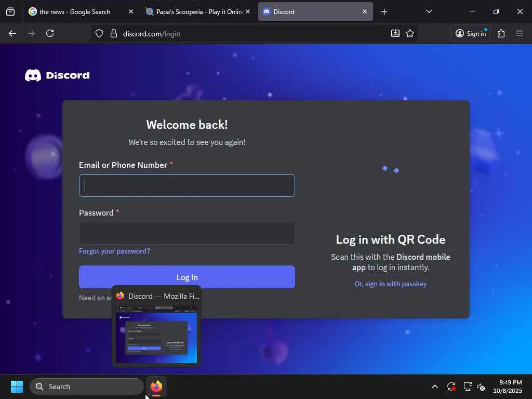This screenshot has width=532, height=399.
Task: Open the 'Forgot your password?' link
Action: (114, 251)
